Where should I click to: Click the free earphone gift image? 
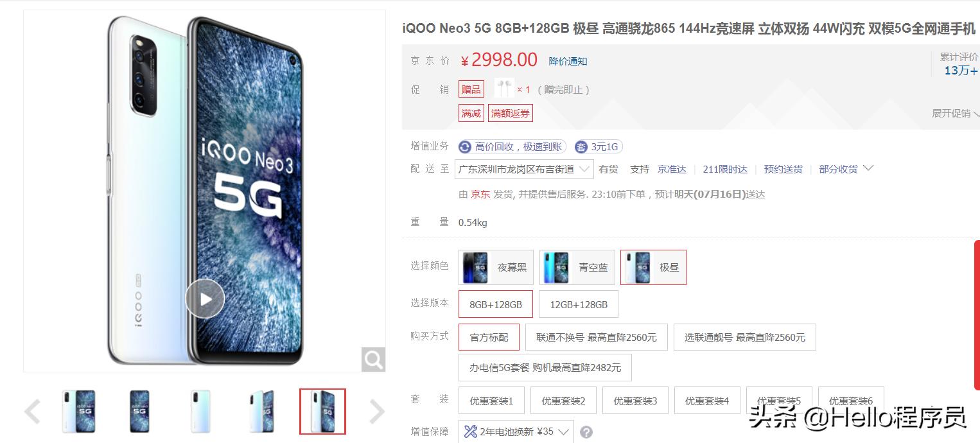(504, 89)
